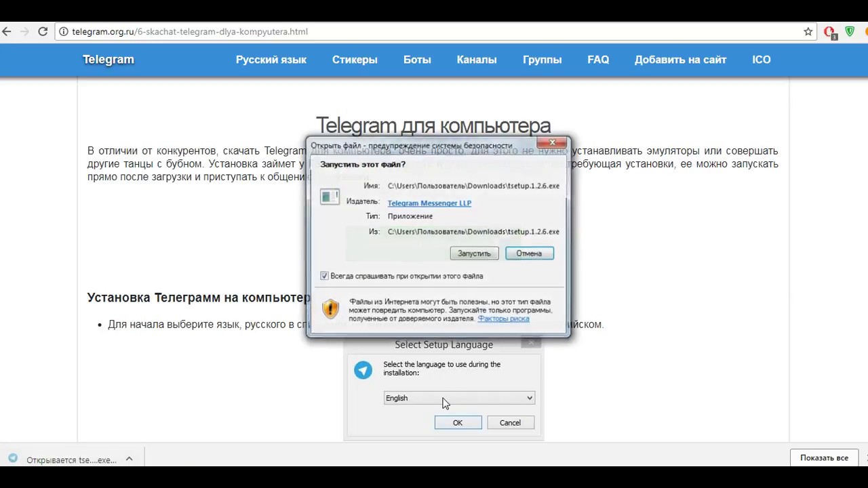Open the Стикеры menu item

(x=355, y=60)
